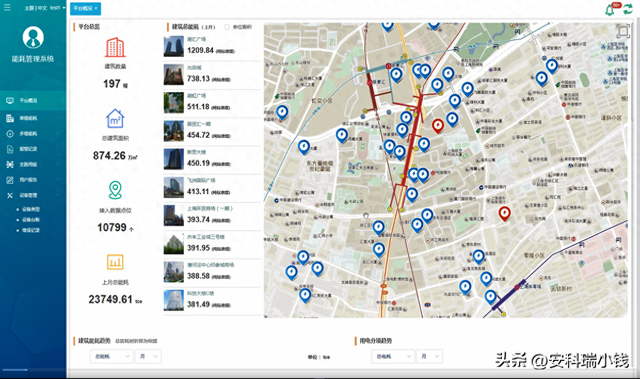Click the user avatar icon in sidebar
This screenshot has height=379, width=640.
point(33,37)
